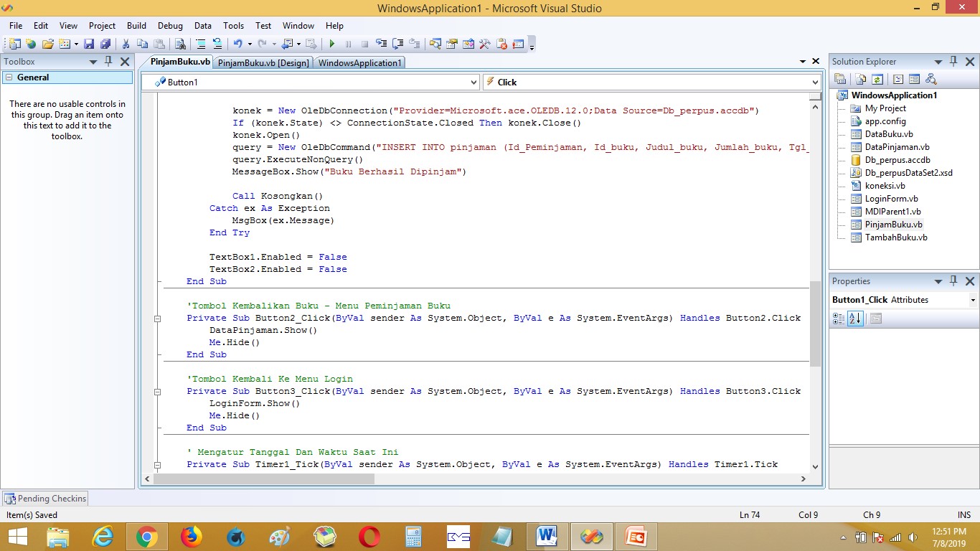Click View Designer icon in Solution Explorer
980x551 pixels.
[x=914, y=79]
